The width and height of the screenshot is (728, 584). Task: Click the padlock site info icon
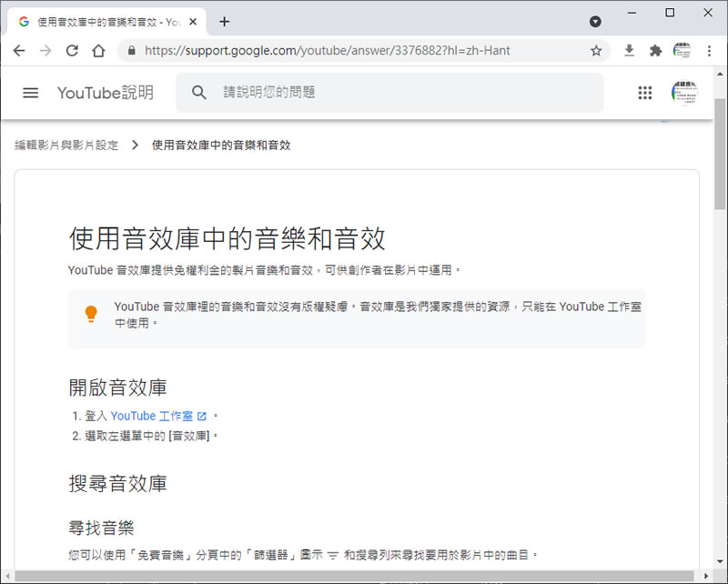coord(132,51)
